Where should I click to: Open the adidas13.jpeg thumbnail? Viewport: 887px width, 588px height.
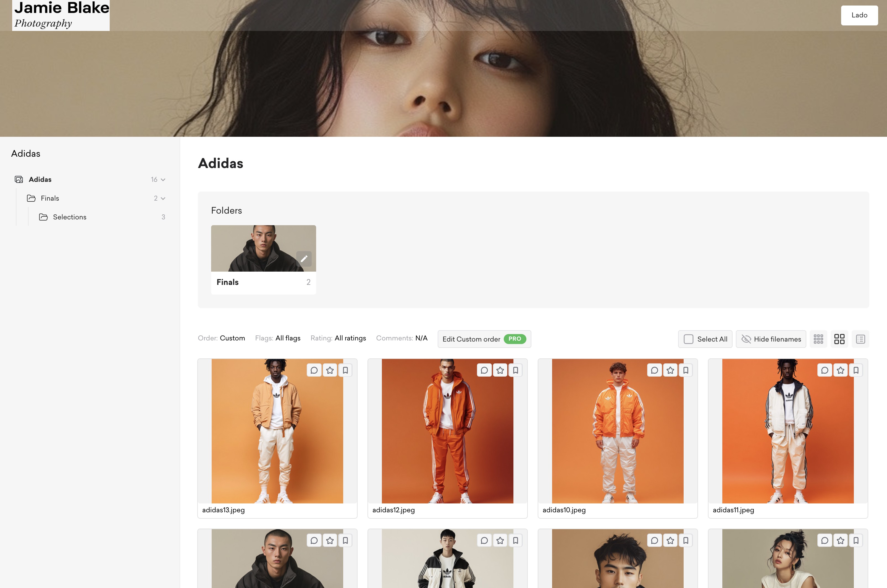pyautogui.click(x=277, y=431)
